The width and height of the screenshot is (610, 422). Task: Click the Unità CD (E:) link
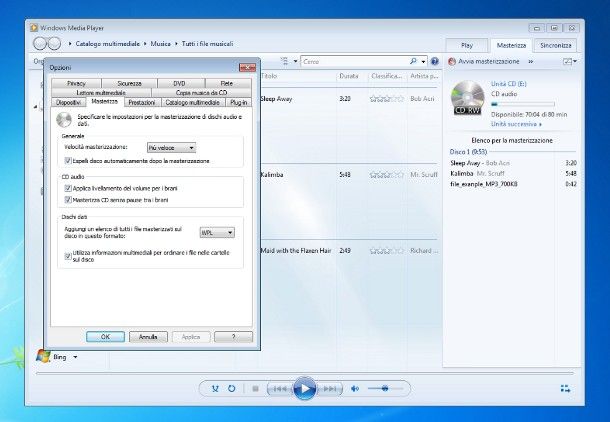click(508, 84)
